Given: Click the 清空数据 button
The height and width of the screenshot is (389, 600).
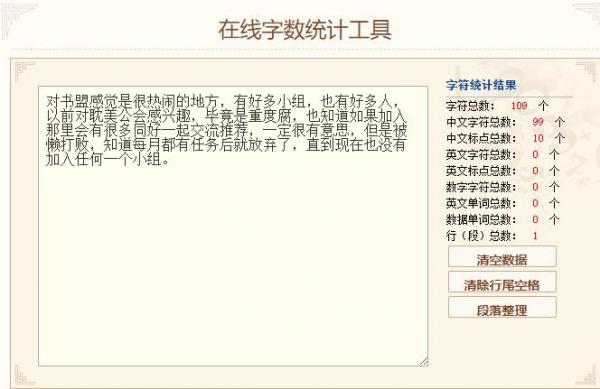Looking at the screenshot, I should coord(502,257).
